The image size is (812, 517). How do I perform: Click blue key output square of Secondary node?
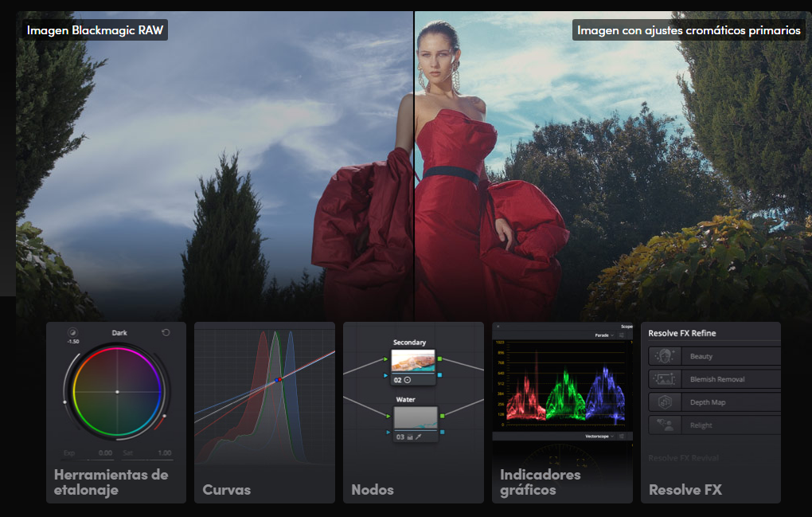[439, 374]
